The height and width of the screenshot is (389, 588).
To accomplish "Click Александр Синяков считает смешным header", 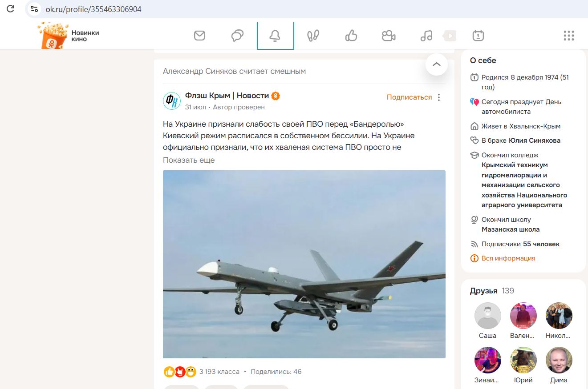I will coord(234,71).
